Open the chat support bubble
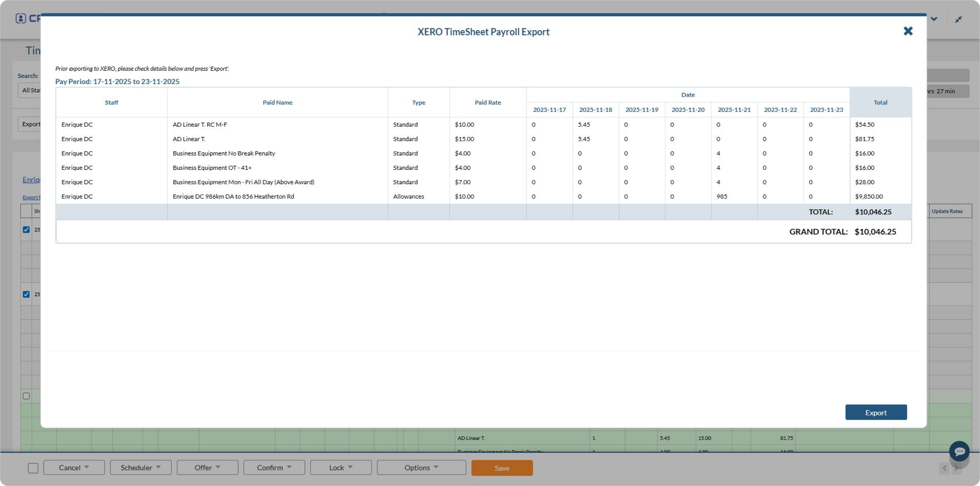Viewport: 980px width, 486px height. click(x=959, y=451)
